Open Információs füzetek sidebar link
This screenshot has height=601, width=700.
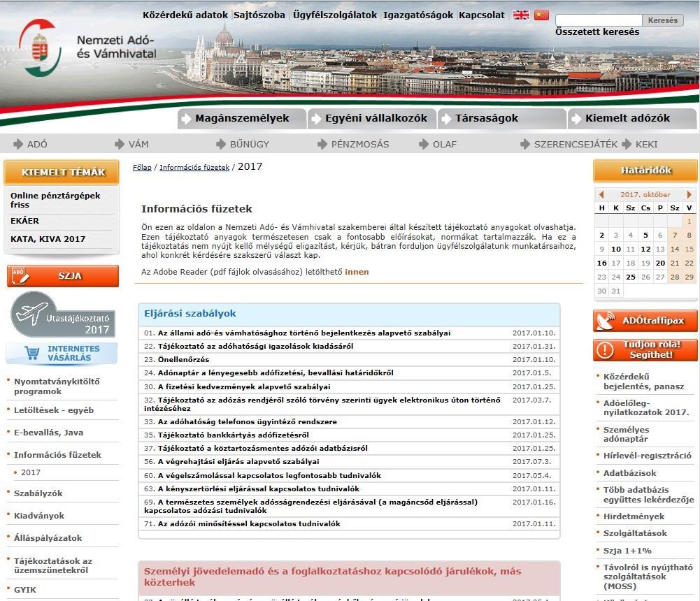(x=57, y=455)
